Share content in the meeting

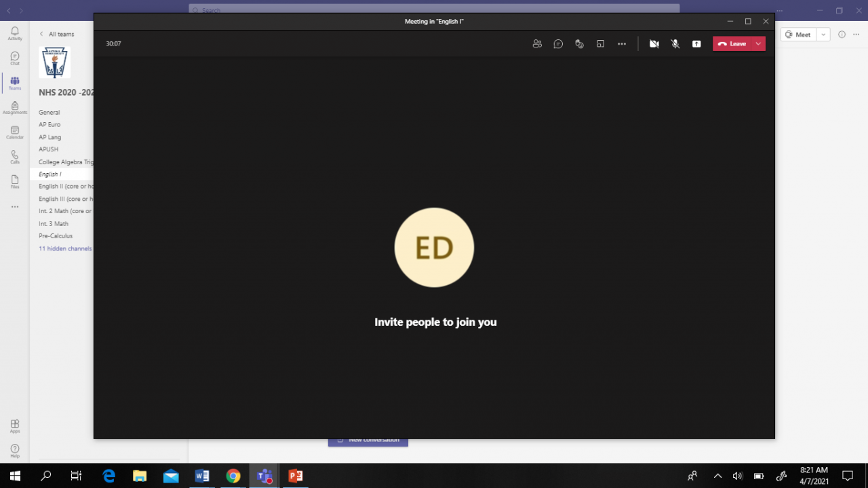[696, 43]
